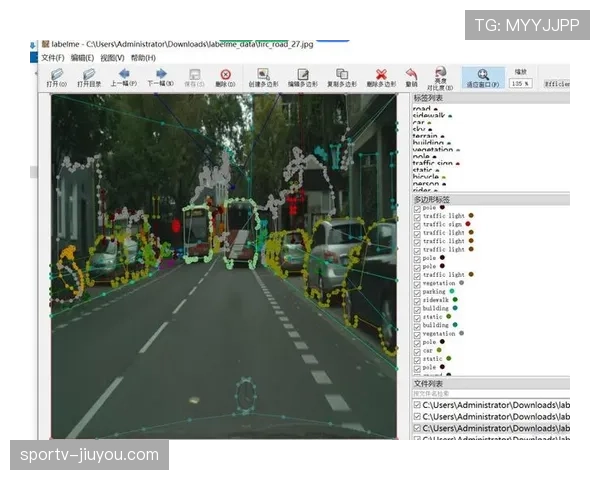Select 'road' in the label list
Screen dimensions: 600x480
[x=425, y=109]
